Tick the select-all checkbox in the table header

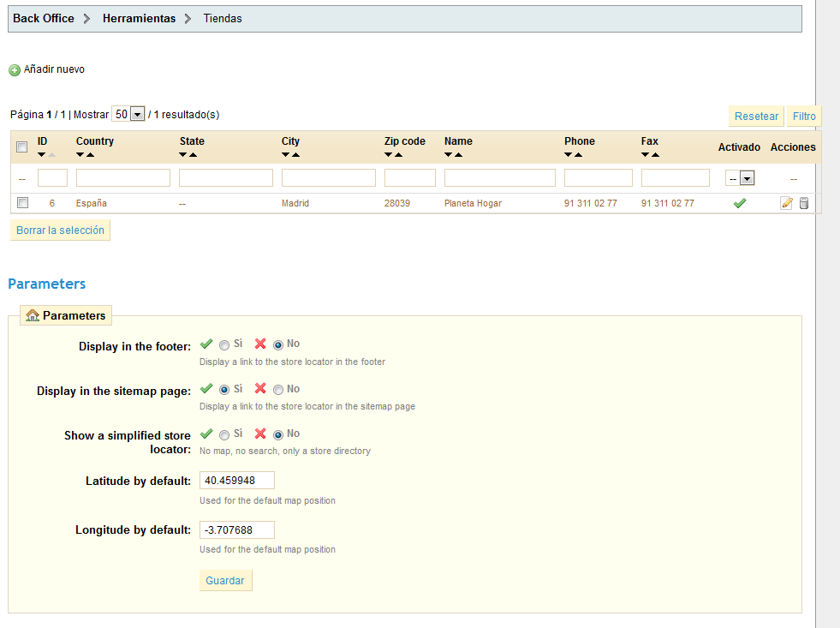click(22, 147)
